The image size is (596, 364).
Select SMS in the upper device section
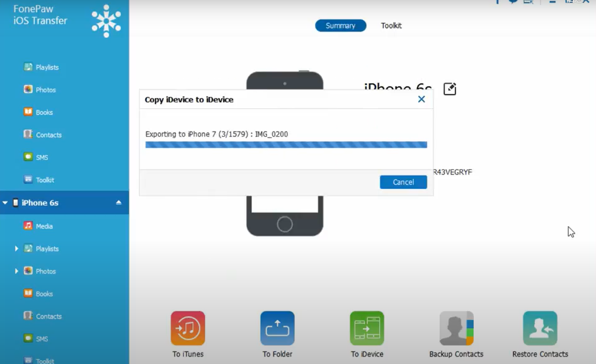36,157
